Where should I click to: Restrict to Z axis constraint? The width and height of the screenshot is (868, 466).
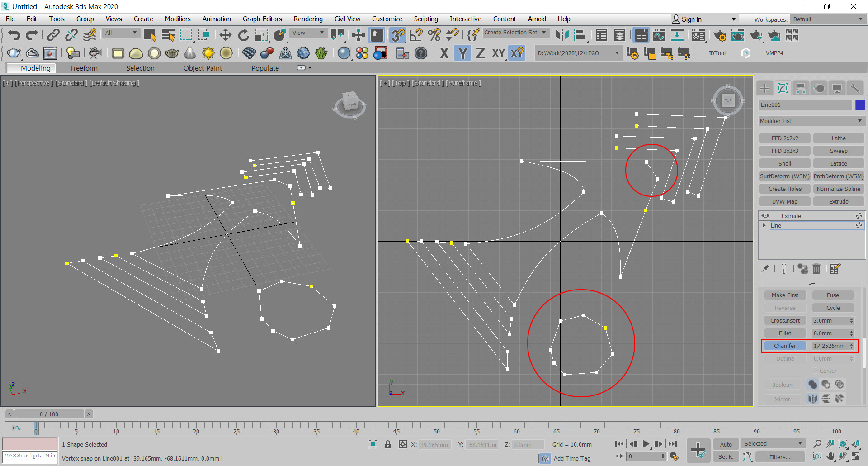(x=480, y=53)
